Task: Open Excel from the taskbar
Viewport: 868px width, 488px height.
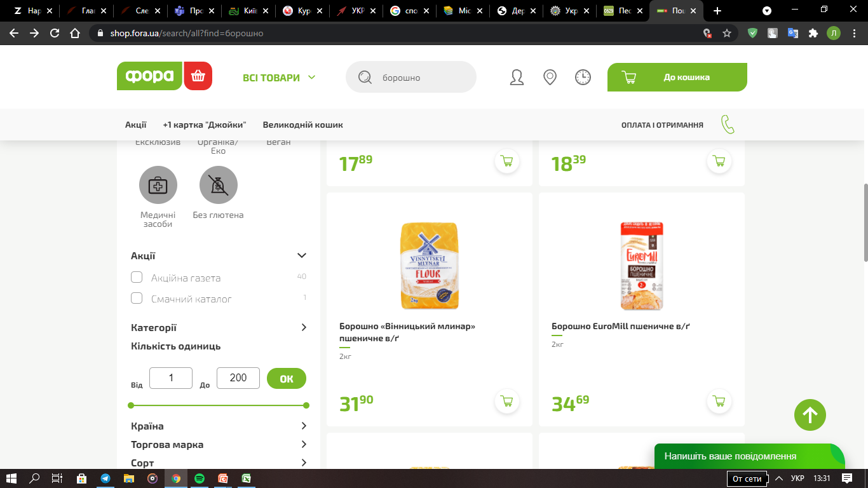Action: 246,478
